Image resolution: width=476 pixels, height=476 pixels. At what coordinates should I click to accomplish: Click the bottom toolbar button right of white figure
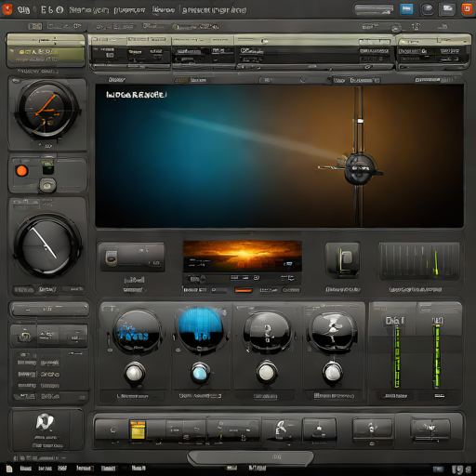(319, 429)
